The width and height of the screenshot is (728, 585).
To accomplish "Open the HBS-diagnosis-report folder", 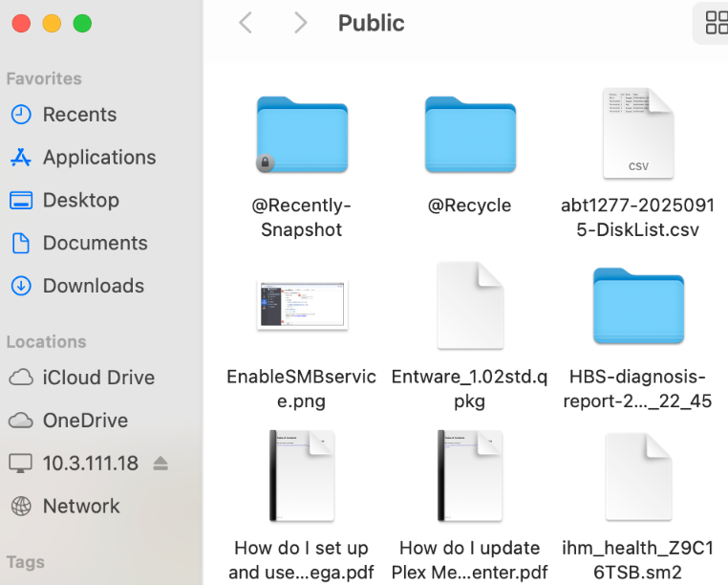I will [x=638, y=306].
